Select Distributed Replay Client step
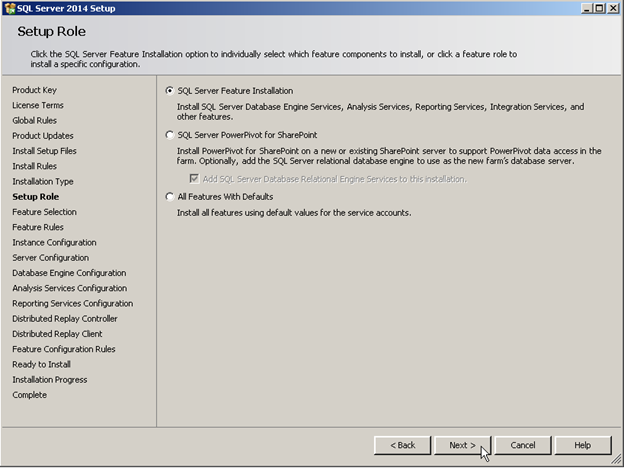The width and height of the screenshot is (624, 468). tap(57, 334)
